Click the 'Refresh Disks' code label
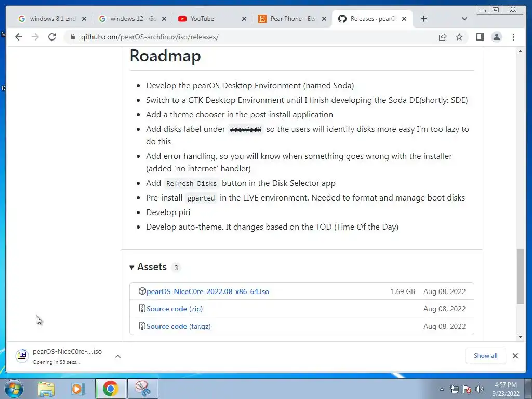The height and width of the screenshot is (399, 532). (x=191, y=183)
